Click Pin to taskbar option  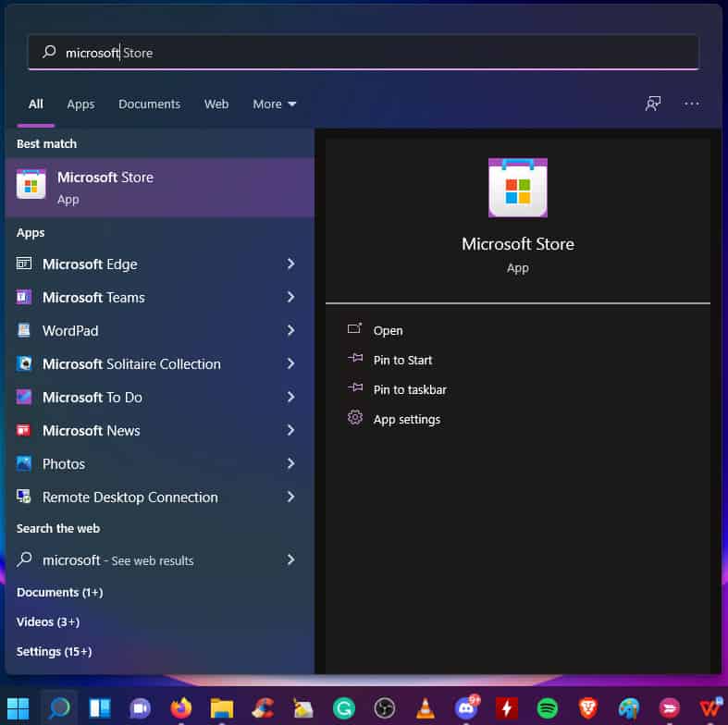(409, 390)
